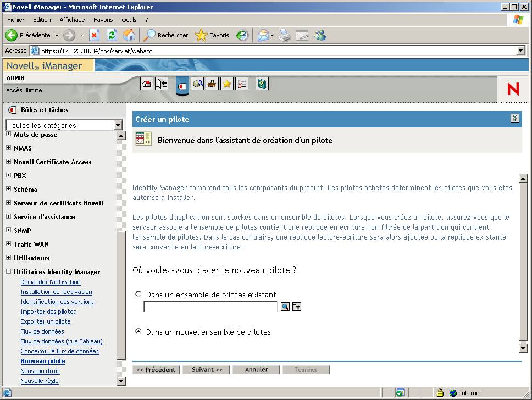Viewport: 532px width, 400px height.
Task: Open the Favoris menu in Internet Explorer
Action: [x=103, y=19]
